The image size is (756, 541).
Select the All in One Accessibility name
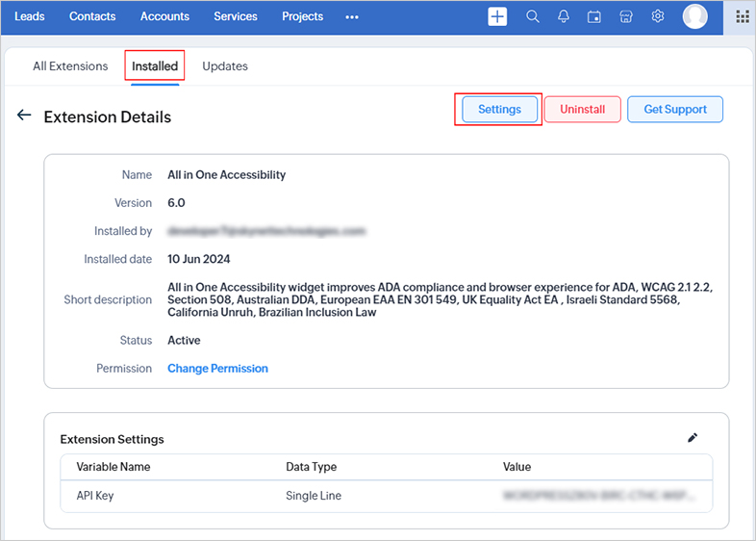pyautogui.click(x=227, y=174)
